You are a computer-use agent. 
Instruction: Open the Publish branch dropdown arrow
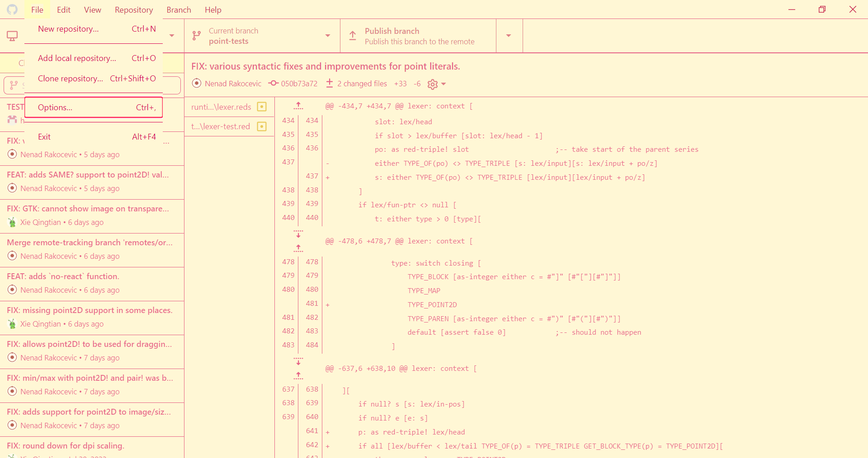click(x=509, y=36)
